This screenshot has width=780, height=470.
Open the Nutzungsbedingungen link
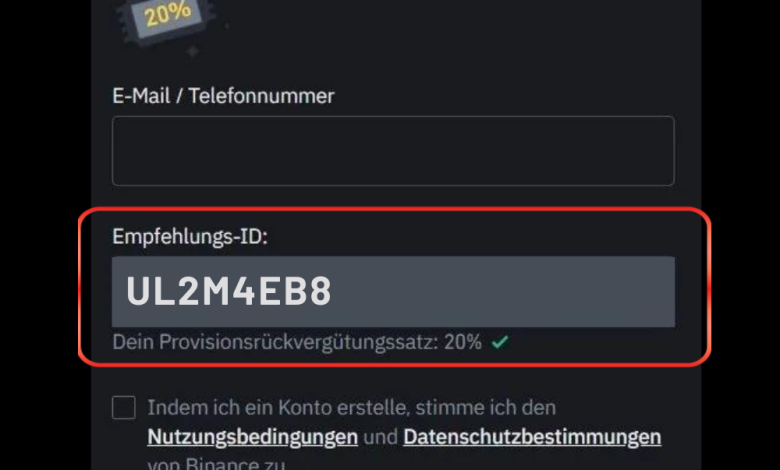253,437
